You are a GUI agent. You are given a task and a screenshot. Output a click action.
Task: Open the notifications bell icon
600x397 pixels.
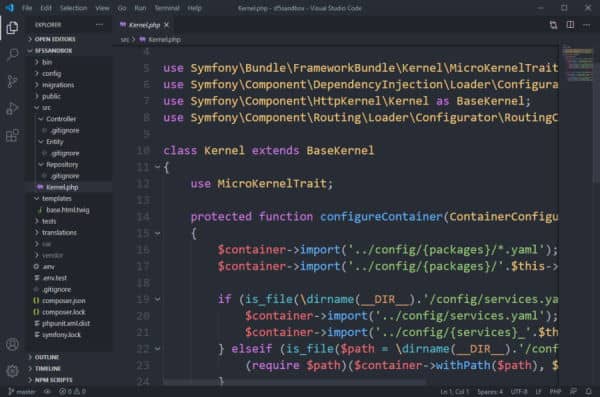pyautogui.click(x=589, y=391)
